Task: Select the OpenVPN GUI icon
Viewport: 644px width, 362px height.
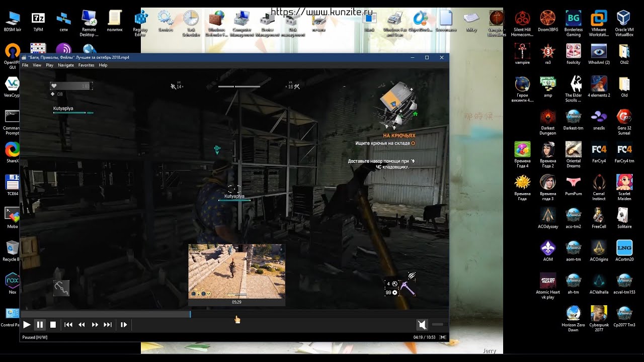Action: point(12,56)
